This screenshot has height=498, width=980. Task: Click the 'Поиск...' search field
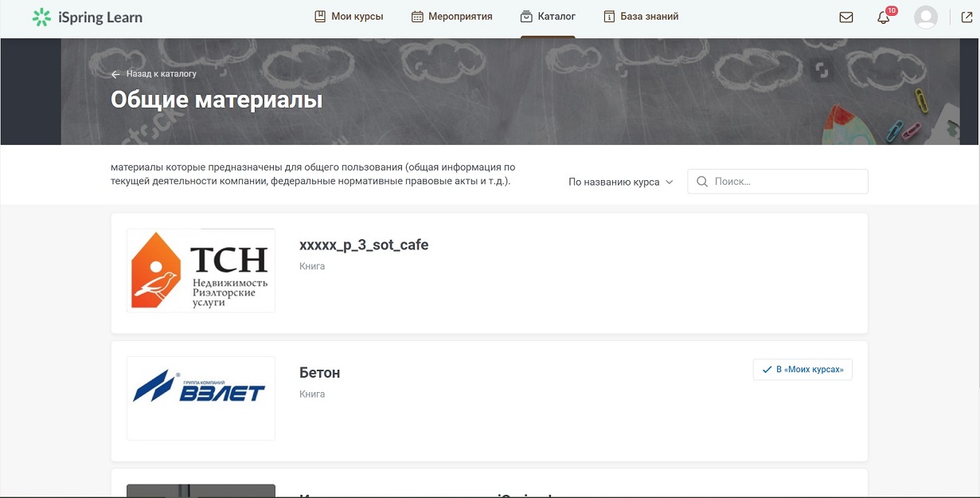coord(778,182)
